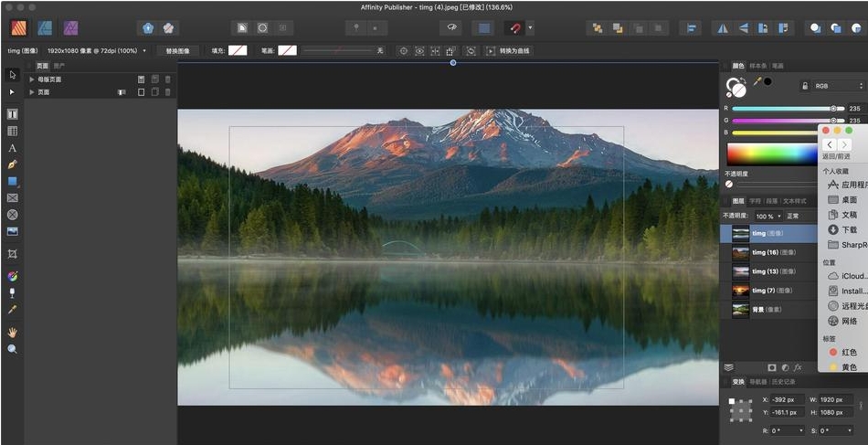Screen dimensions: 868x445
Task: Toggle the top-left anchor point selector
Action: 732,401
